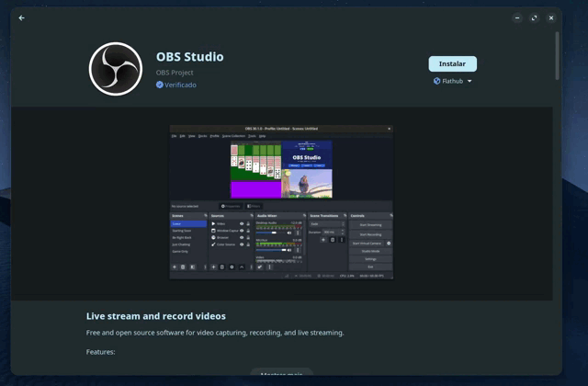Click the add scene plus icon
588x386 pixels.
[x=175, y=267]
